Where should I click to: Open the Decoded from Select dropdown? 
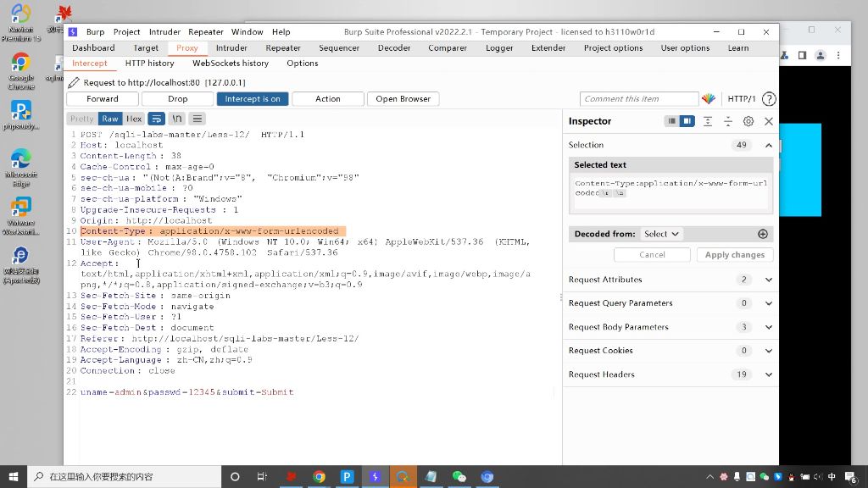[x=661, y=234]
